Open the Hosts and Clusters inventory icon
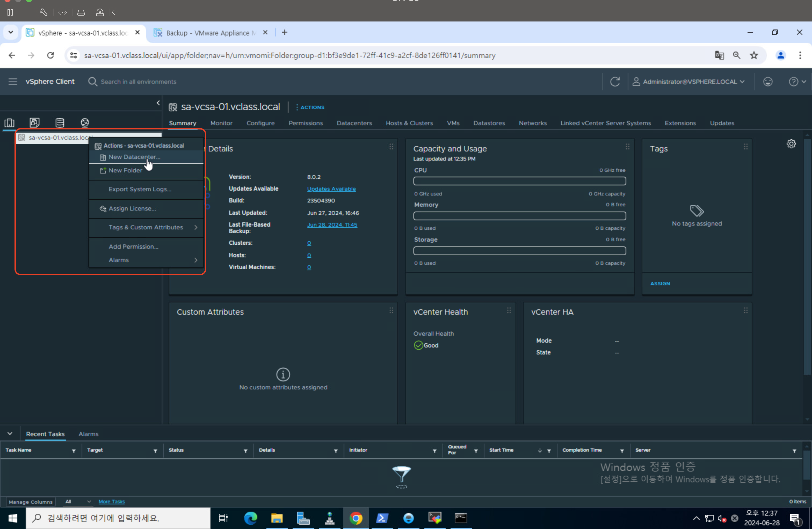The image size is (812, 529). tap(9, 122)
